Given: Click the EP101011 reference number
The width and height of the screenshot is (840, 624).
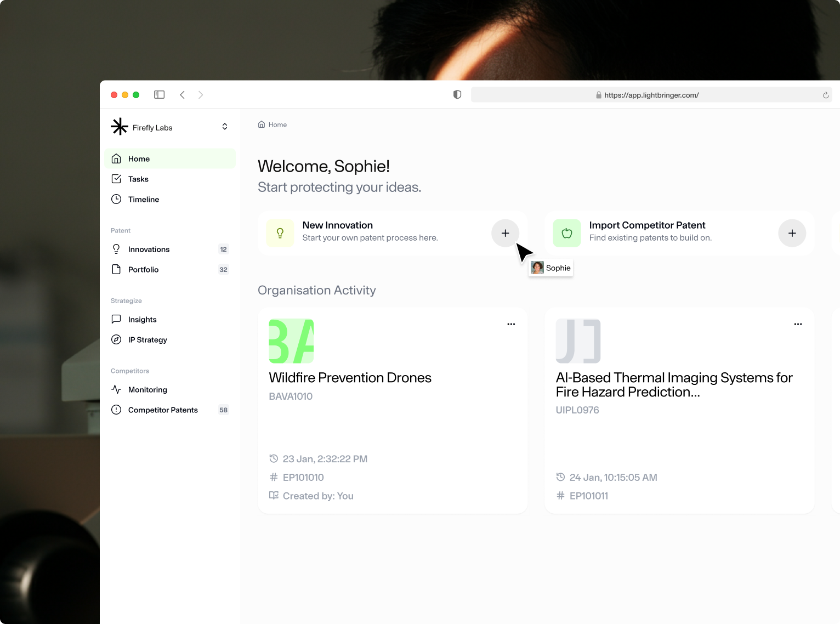Looking at the screenshot, I should (589, 496).
